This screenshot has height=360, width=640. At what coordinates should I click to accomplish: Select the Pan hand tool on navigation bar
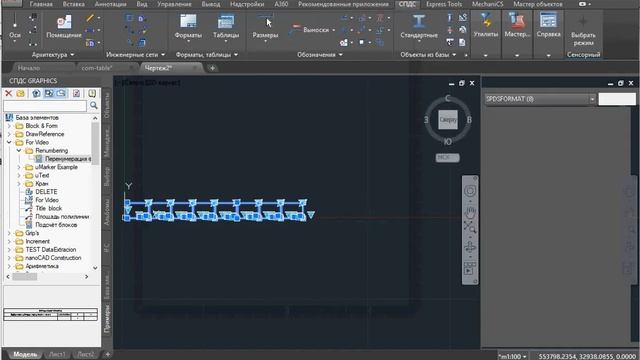point(470,212)
